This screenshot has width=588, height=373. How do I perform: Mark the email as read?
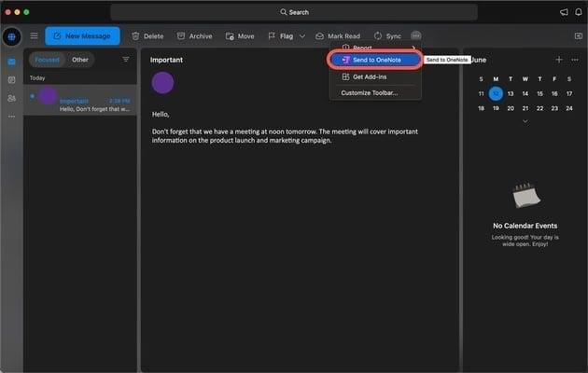338,36
